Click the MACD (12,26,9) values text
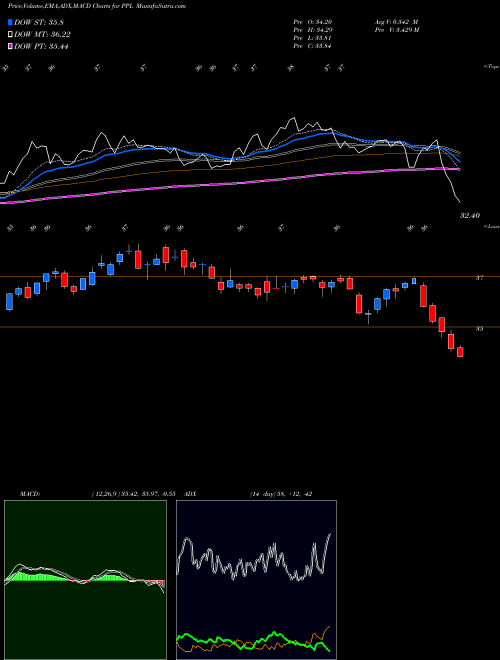 (136, 494)
